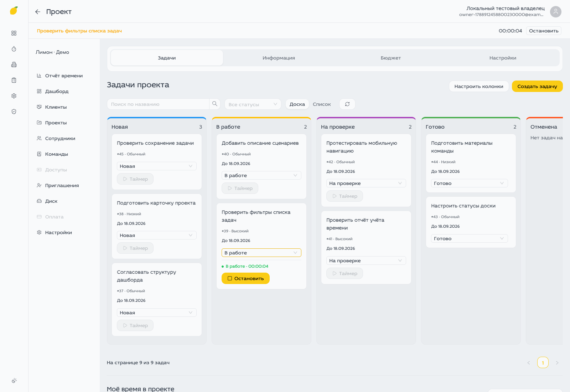Open the gear icon in the left rail
The width and height of the screenshot is (570, 392).
pos(14,96)
